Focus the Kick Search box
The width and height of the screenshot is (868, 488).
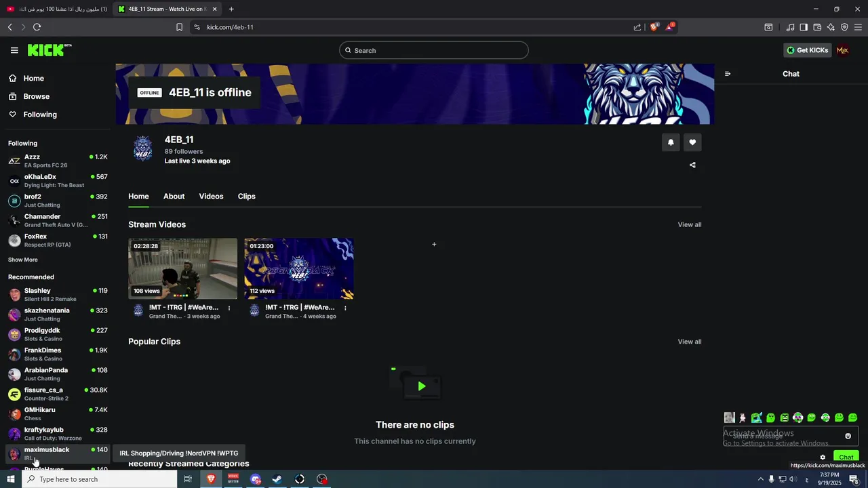tap(434, 50)
